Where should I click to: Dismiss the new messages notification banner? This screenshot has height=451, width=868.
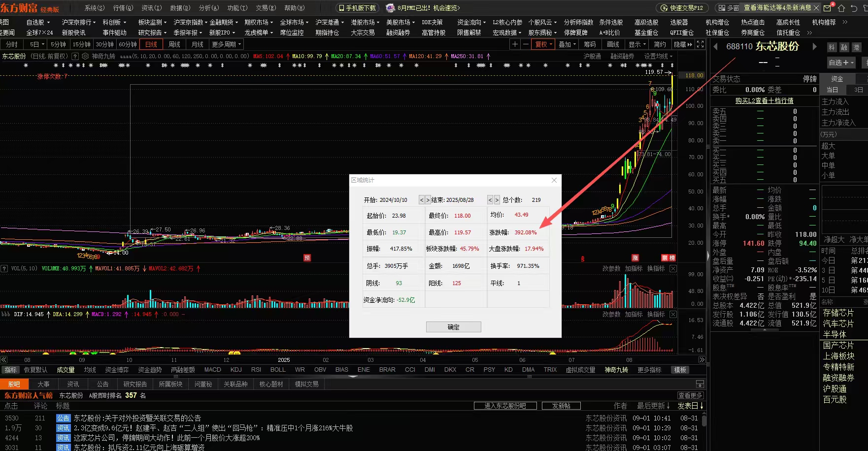816,8
